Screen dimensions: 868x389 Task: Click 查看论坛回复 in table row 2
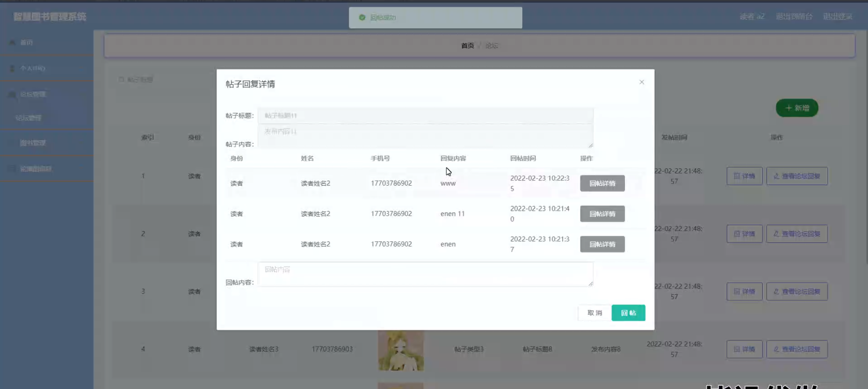pos(797,234)
